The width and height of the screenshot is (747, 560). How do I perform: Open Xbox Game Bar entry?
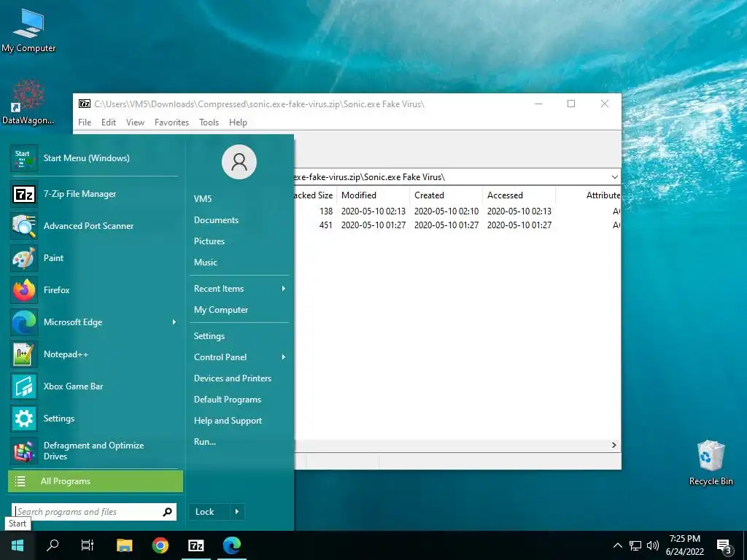tap(94, 386)
